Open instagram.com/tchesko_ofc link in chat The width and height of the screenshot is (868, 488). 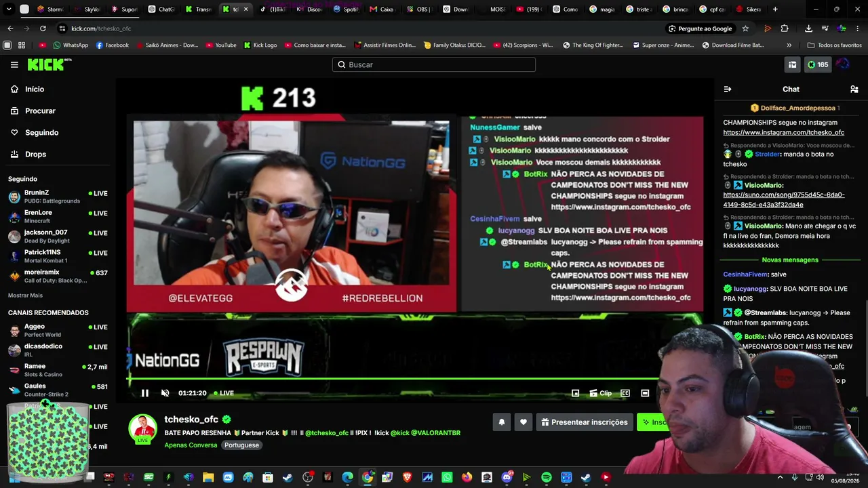point(783,133)
